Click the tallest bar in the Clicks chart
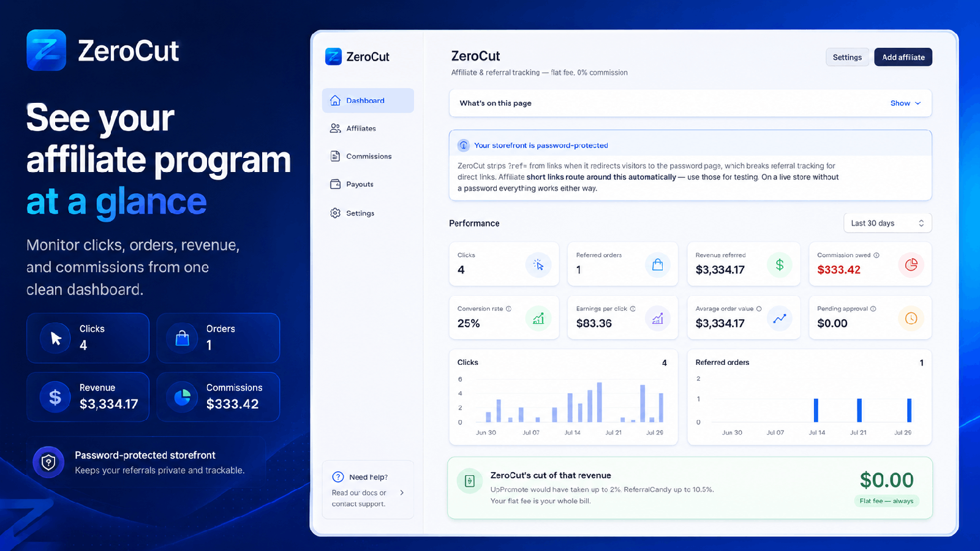 pos(600,402)
